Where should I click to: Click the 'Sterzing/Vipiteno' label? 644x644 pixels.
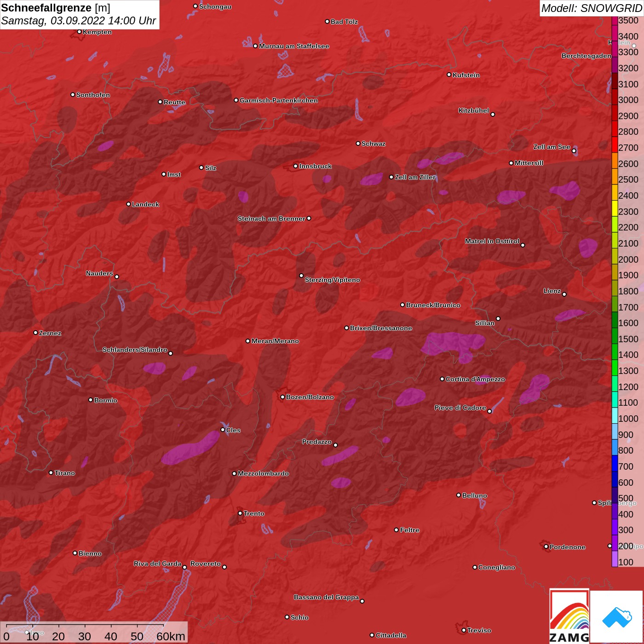click(x=333, y=280)
